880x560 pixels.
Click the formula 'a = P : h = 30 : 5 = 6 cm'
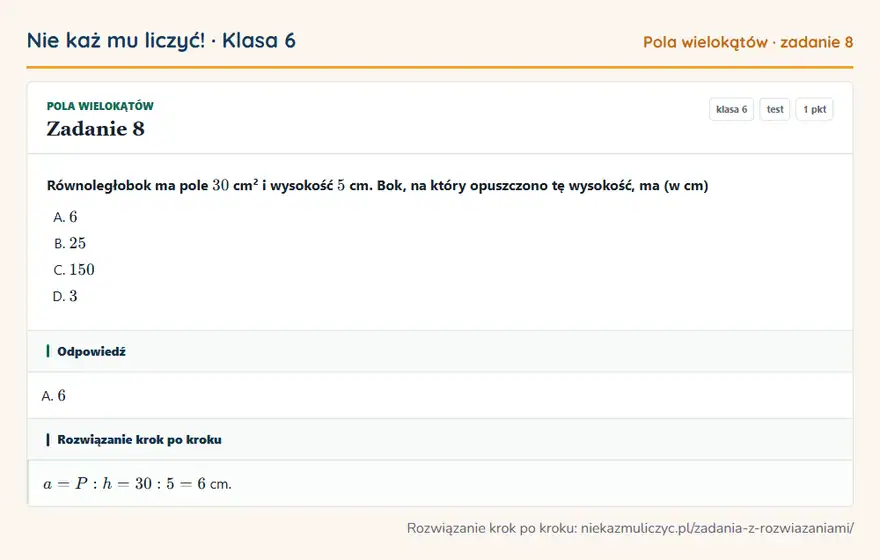click(138, 484)
